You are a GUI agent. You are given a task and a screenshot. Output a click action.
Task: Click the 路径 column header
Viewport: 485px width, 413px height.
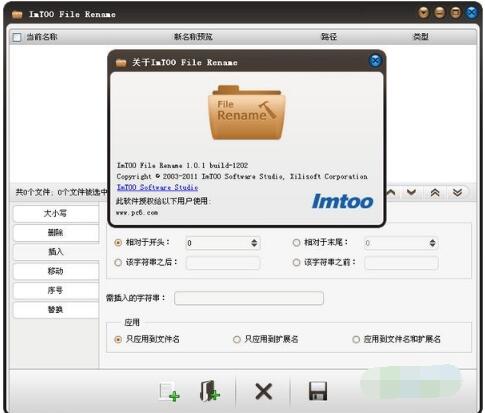[329, 37]
